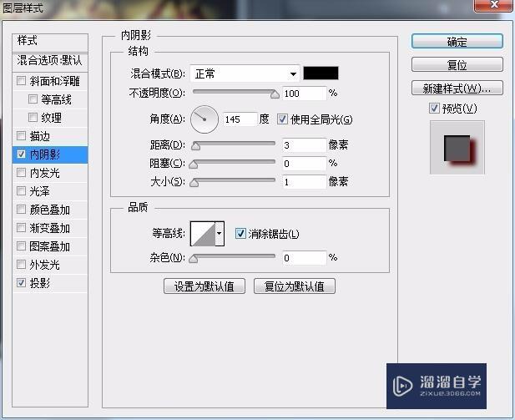Click the 阻塞 choke value field
Screen dimensions: 515x420
[304, 164]
